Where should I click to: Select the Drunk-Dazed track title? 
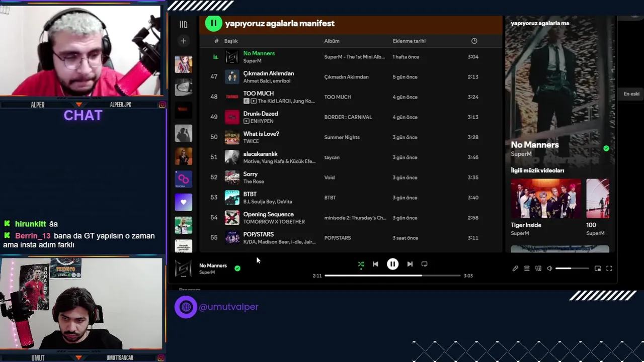point(261,114)
